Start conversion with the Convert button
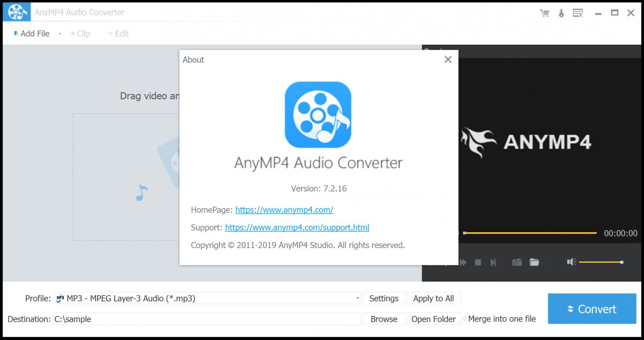The height and width of the screenshot is (340, 644). pos(592,309)
